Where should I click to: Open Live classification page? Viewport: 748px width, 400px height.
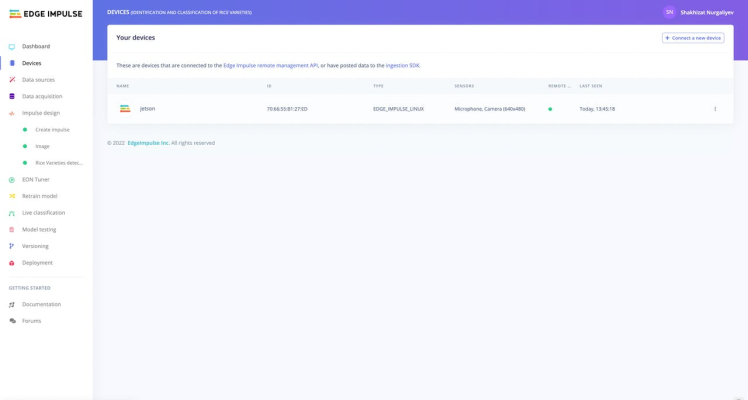click(43, 213)
